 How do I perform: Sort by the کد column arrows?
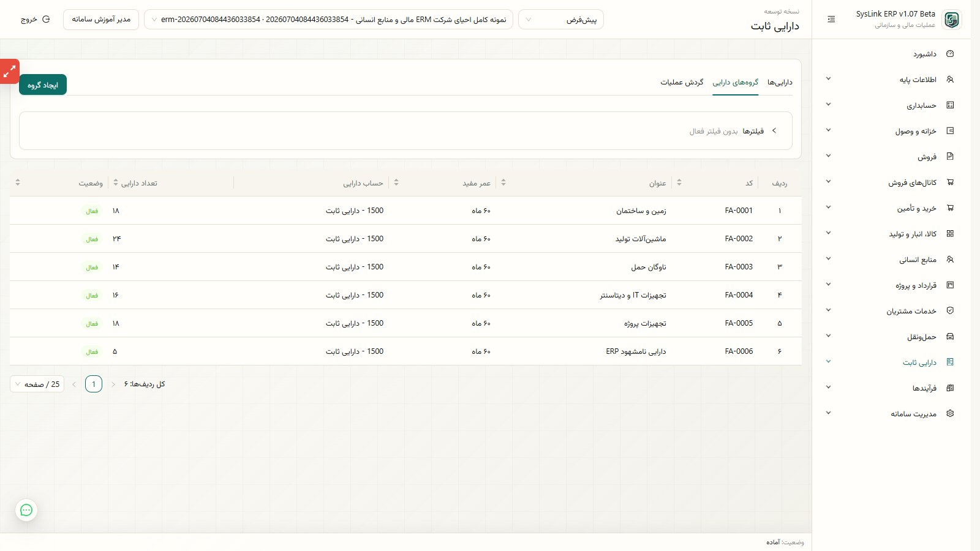point(679,182)
